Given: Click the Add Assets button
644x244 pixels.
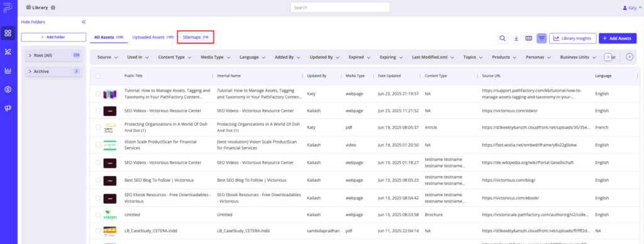Looking at the screenshot, I should click(x=618, y=38).
